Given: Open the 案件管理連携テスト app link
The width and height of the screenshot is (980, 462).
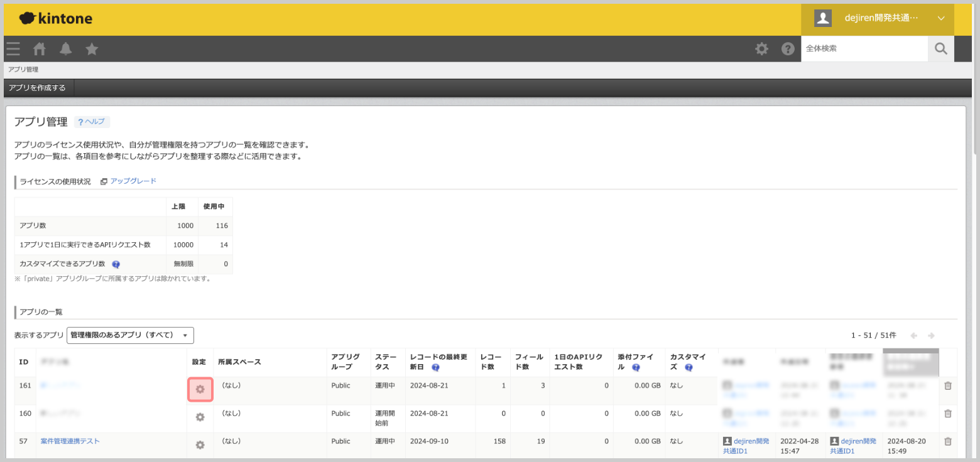Looking at the screenshot, I should [70, 441].
